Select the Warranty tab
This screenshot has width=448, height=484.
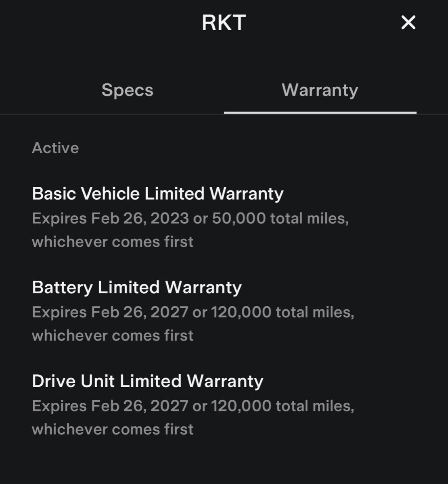pyautogui.click(x=320, y=90)
